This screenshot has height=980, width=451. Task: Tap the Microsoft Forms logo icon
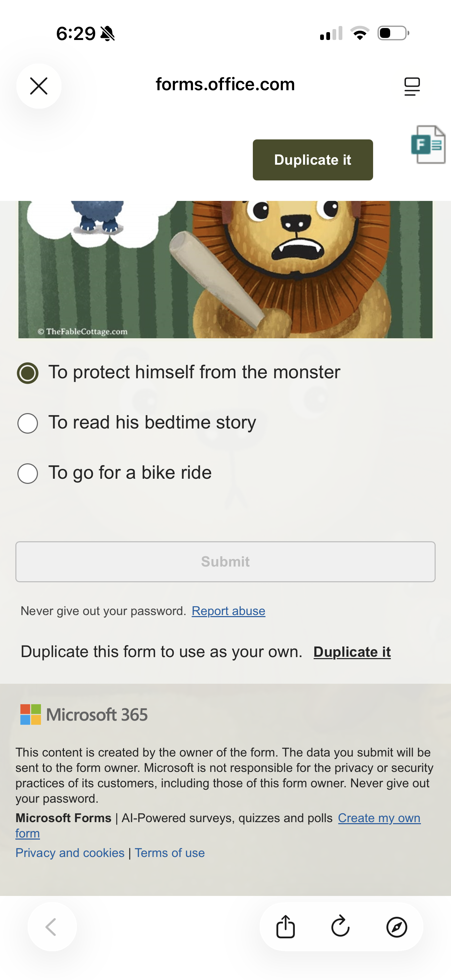[428, 145]
